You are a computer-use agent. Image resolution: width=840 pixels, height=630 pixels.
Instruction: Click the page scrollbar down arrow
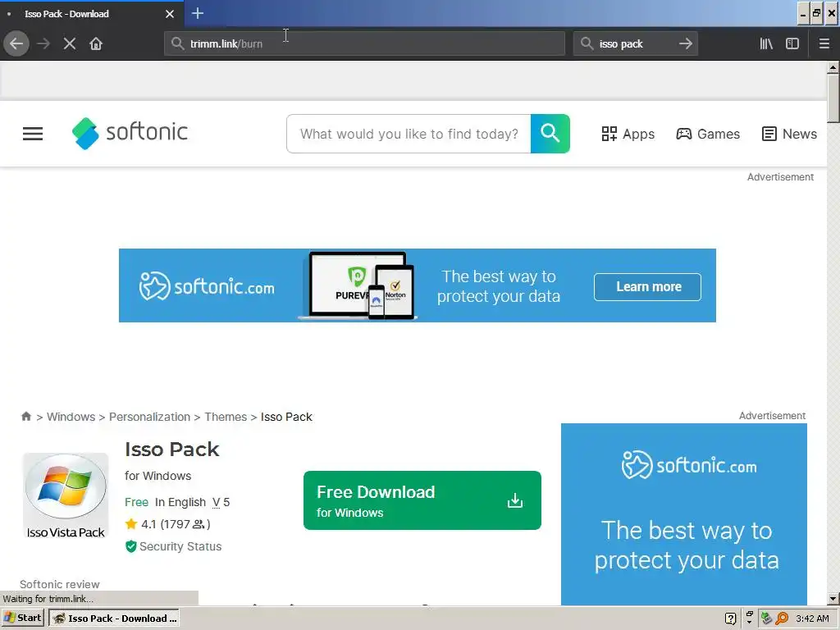[833, 599]
